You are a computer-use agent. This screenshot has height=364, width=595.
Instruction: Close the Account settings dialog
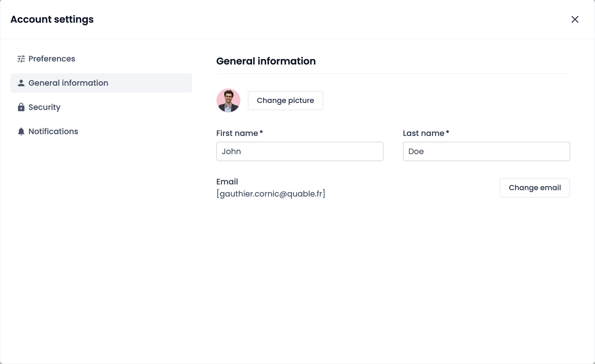coord(575,19)
